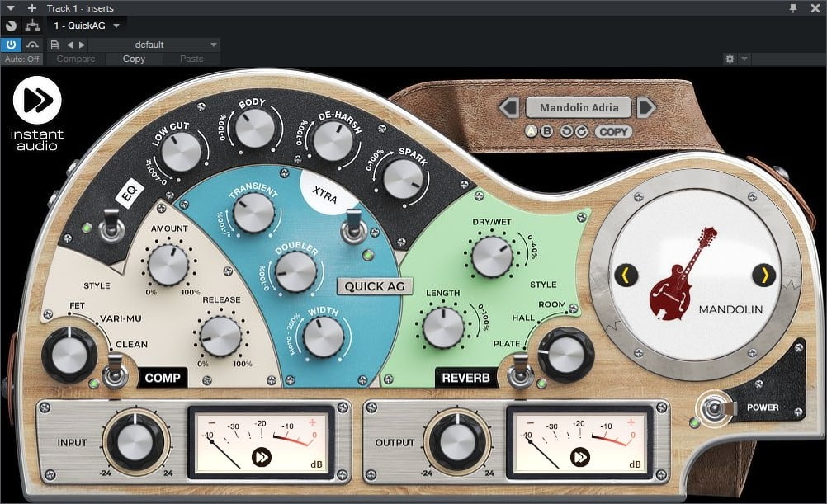The width and height of the screenshot is (827, 504).
Task: Click the BODY knob
Action: (255, 128)
